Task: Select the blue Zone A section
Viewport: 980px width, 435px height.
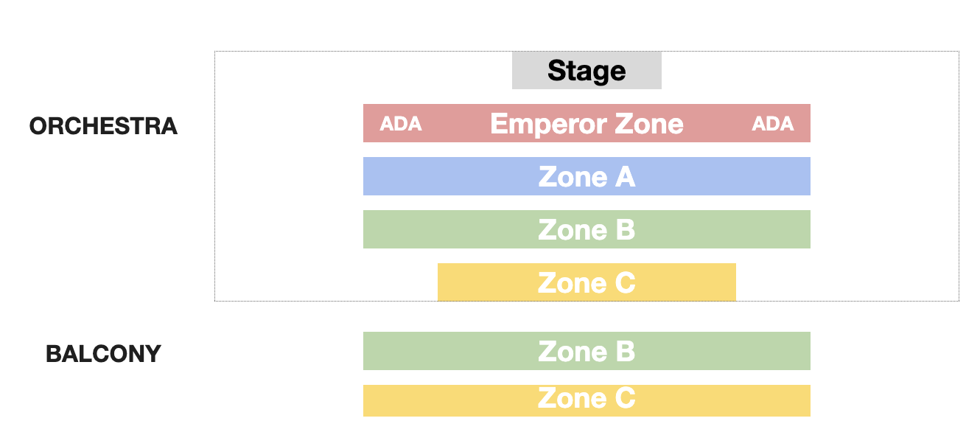Action: click(587, 176)
